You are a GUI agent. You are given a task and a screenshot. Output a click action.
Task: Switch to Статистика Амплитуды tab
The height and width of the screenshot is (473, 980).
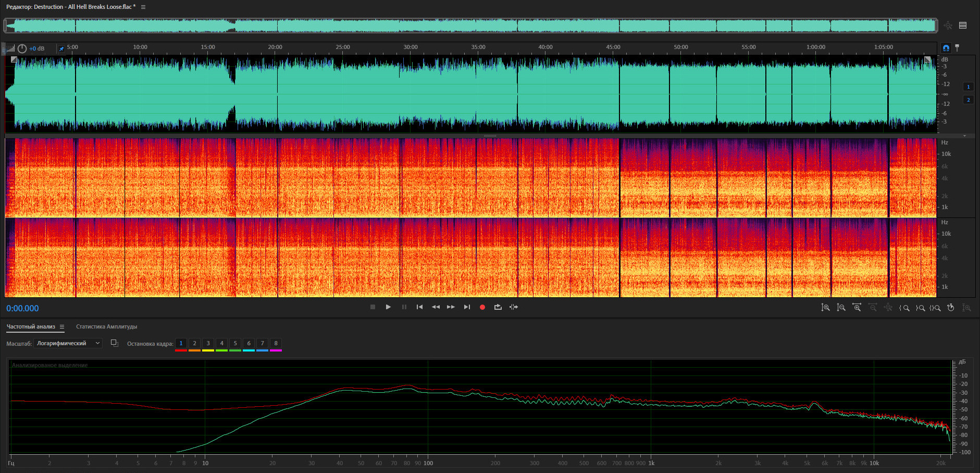click(106, 327)
